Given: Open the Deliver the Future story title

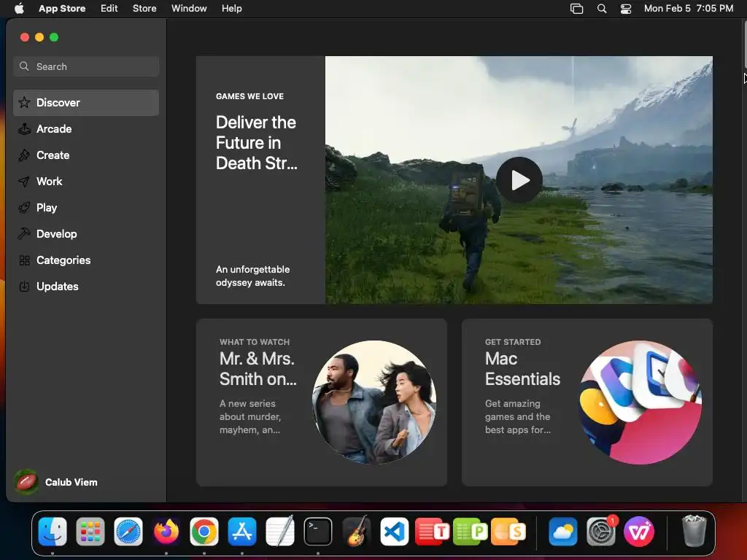Looking at the screenshot, I should click(256, 143).
